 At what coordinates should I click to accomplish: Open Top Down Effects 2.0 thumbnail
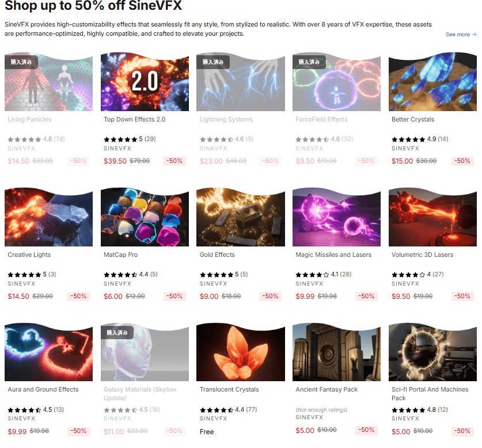pos(145,82)
